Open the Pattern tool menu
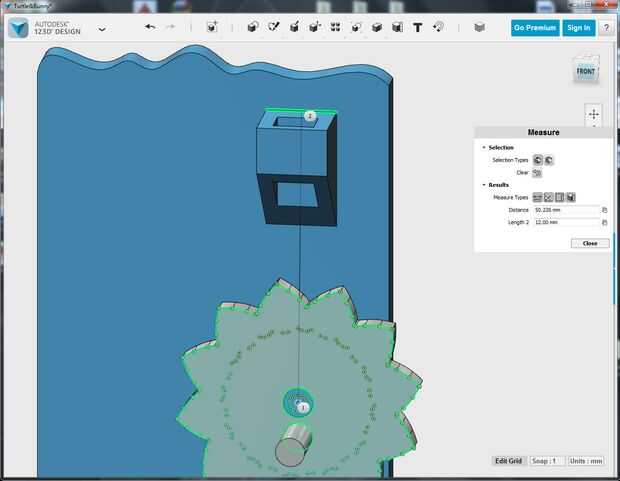The image size is (620, 481). click(335, 27)
